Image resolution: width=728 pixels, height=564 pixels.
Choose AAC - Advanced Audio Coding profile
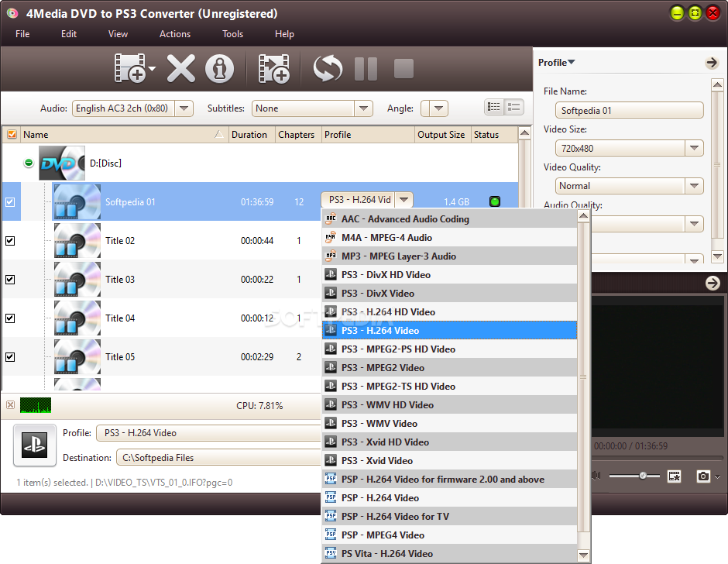(449, 218)
